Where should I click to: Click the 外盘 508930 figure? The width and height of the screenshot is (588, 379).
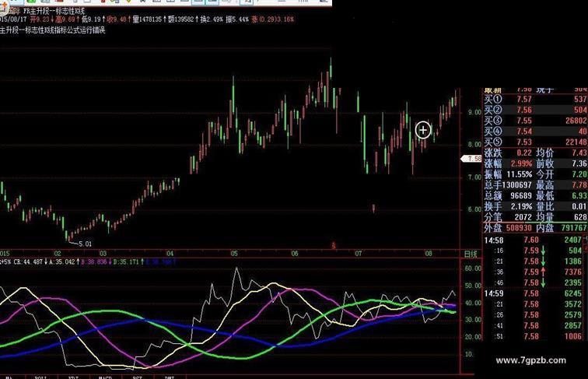click(x=519, y=228)
